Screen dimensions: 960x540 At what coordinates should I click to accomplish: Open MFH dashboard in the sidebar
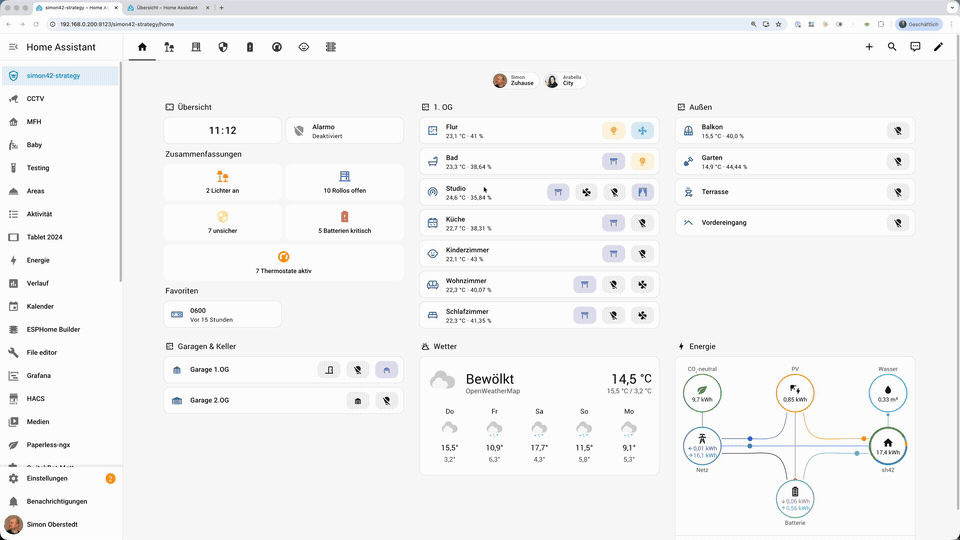60,122
